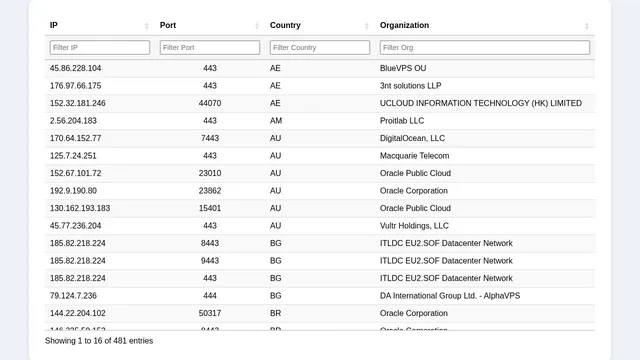The image size is (640, 360).
Task: Click organization 3nt solutions LLP
Action: pyautogui.click(x=411, y=86)
